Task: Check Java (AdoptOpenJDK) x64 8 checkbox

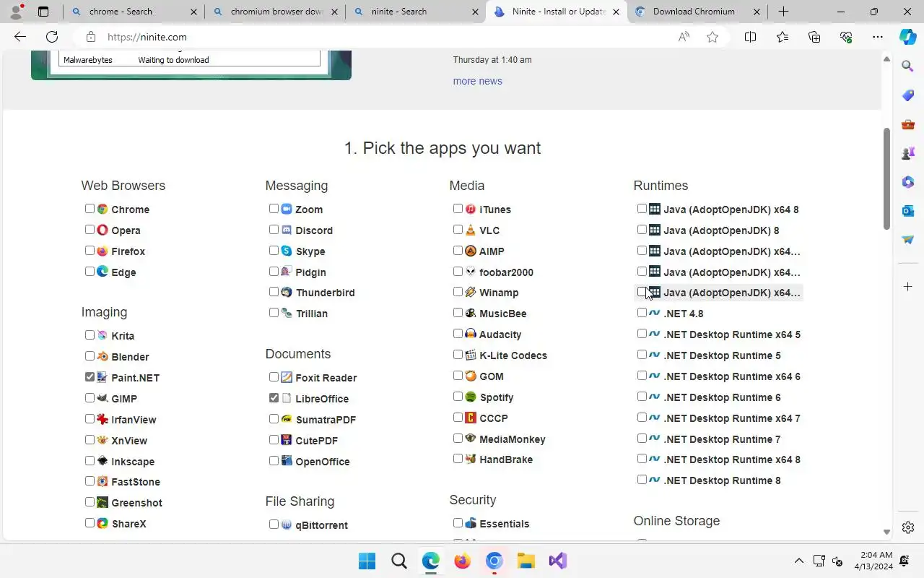Action: coord(642,208)
